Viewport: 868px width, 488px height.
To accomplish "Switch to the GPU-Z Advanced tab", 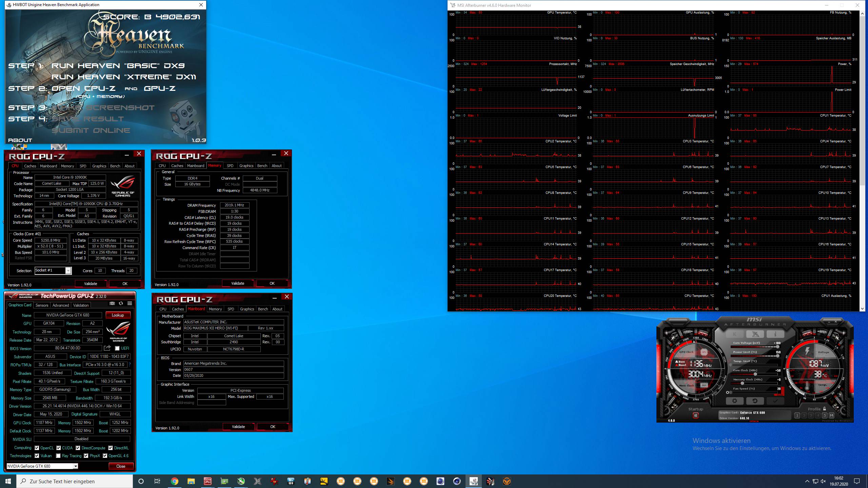I will [61, 305].
